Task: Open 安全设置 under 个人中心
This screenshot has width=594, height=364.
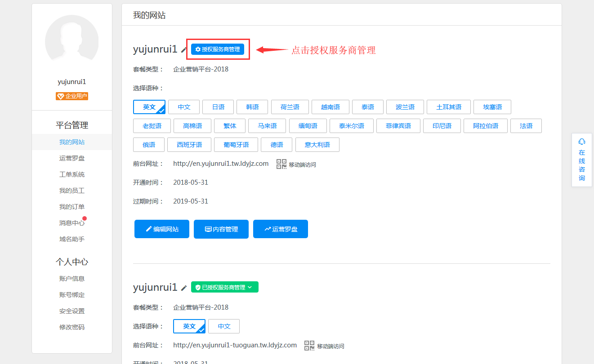Action: (x=72, y=311)
